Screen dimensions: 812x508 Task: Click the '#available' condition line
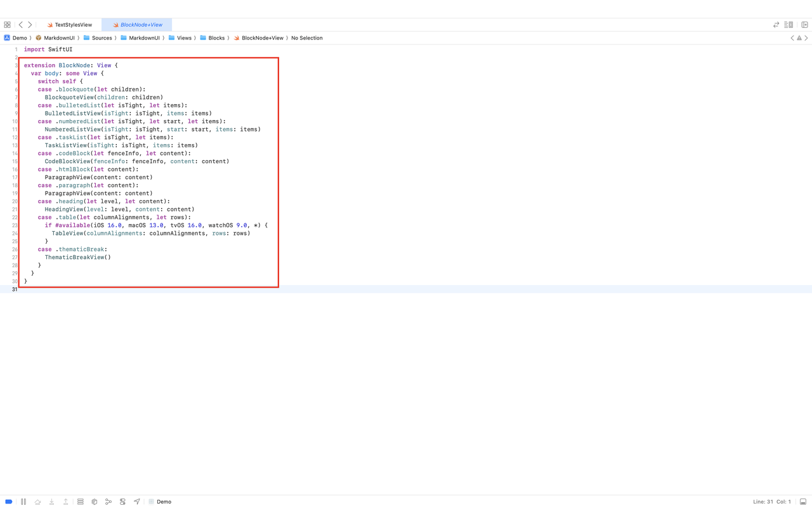click(156, 225)
